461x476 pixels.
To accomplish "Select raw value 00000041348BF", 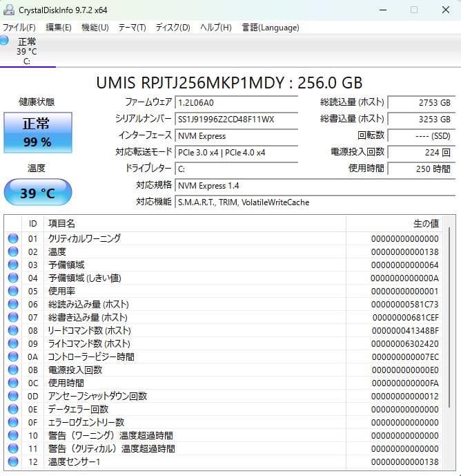I will [x=405, y=331].
